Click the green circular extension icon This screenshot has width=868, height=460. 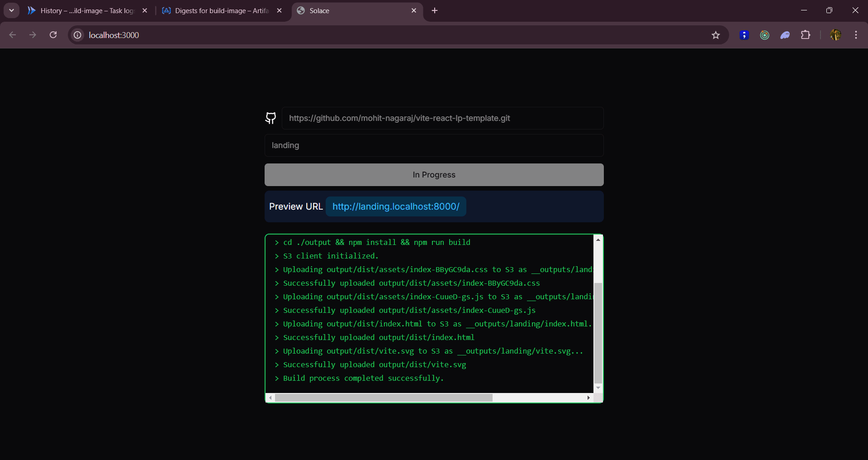pos(764,35)
